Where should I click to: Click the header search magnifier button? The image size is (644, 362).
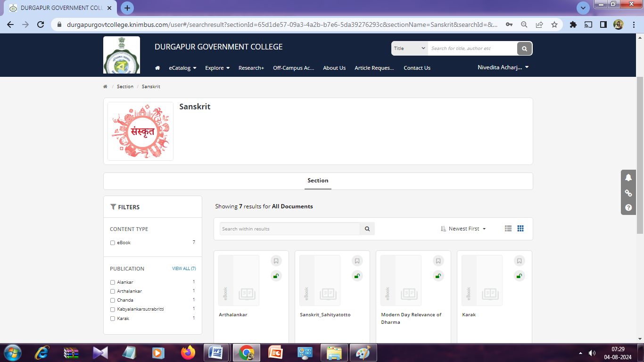coord(524,49)
